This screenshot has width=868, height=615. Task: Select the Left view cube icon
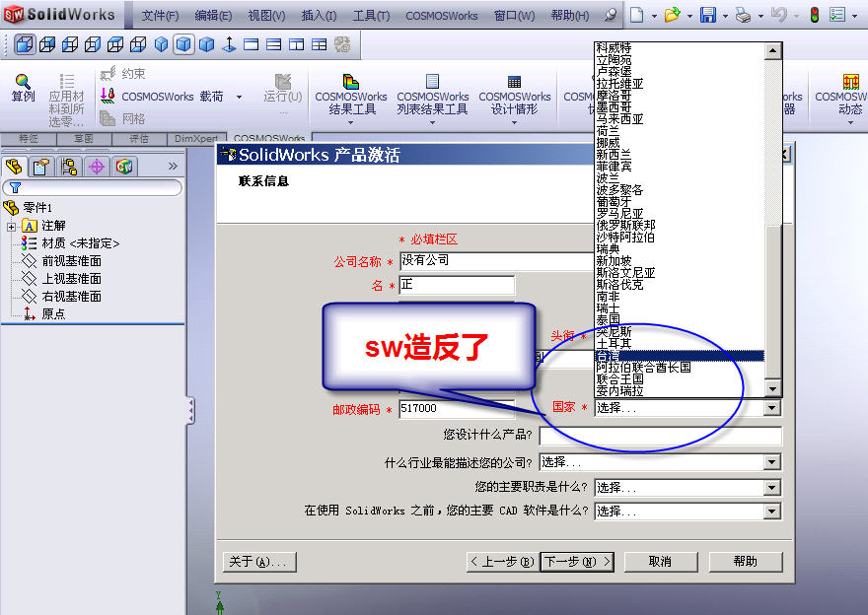(70, 44)
